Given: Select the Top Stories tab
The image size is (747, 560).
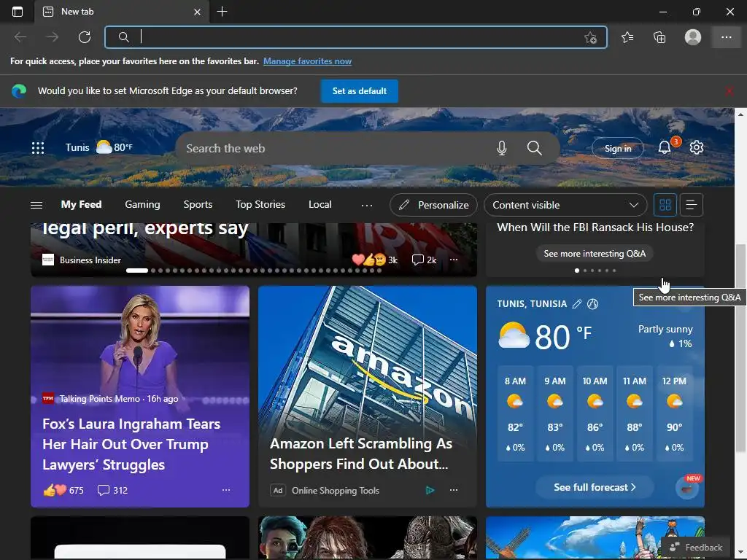Looking at the screenshot, I should [260, 204].
